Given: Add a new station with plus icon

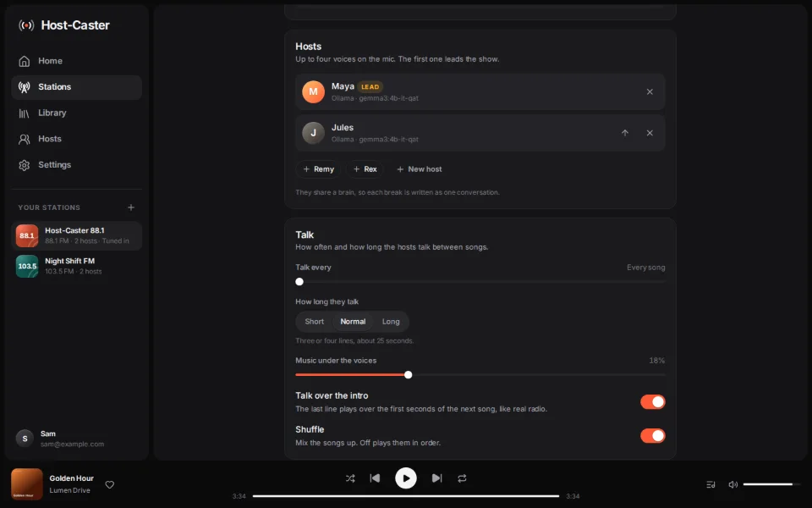Looking at the screenshot, I should [131, 207].
